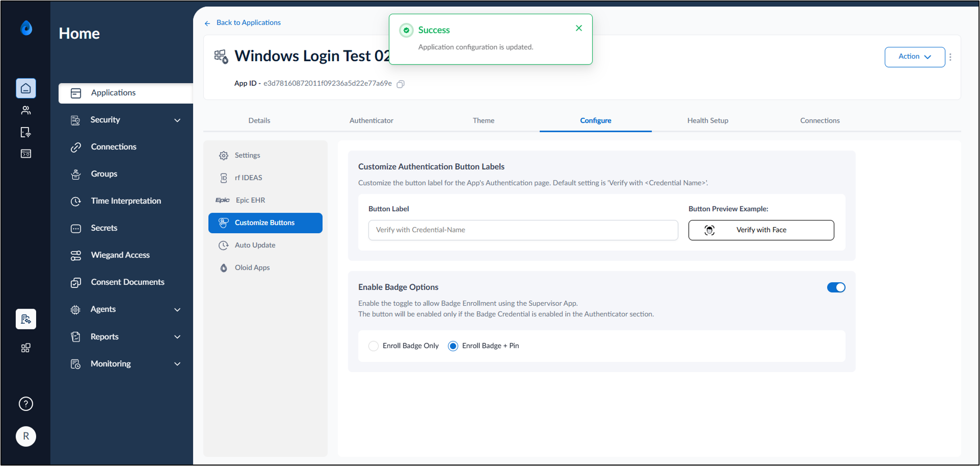Image resolution: width=980 pixels, height=466 pixels.
Task: Open Epic EHR configure section
Action: tap(265, 200)
